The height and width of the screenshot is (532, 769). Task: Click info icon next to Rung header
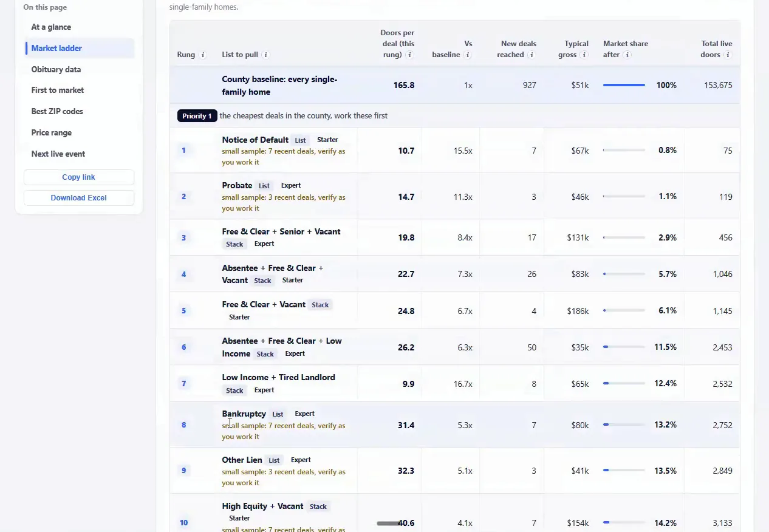(x=203, y=55)
